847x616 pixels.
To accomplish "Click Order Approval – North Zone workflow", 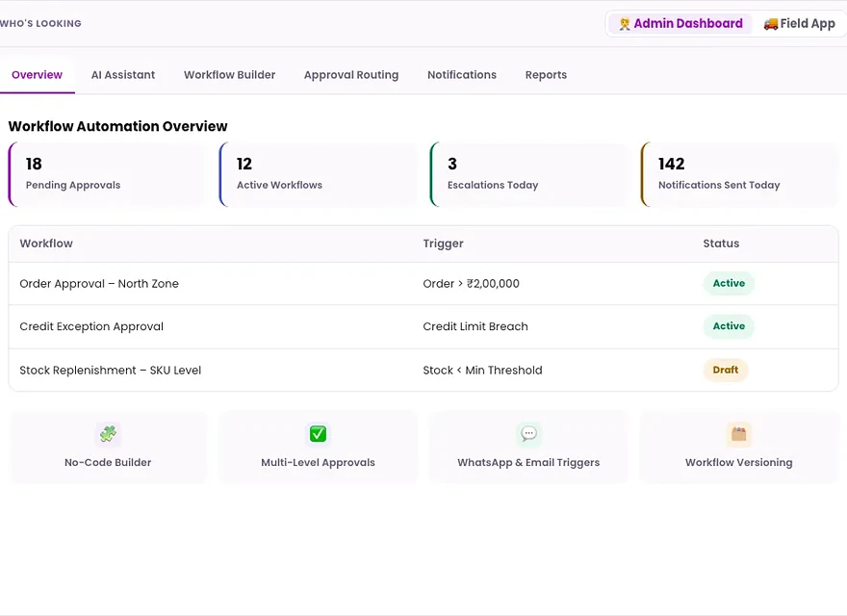I will [x=99, y=284].
